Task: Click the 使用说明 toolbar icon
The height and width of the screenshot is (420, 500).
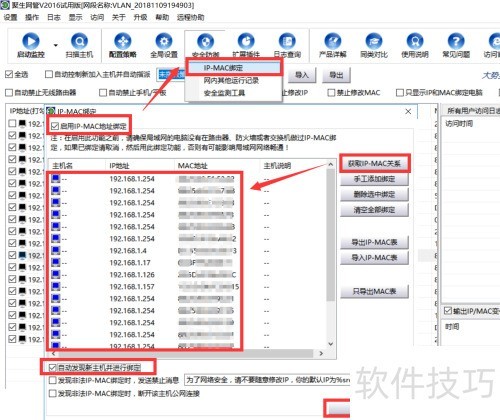Action: [x=415, y=41]
